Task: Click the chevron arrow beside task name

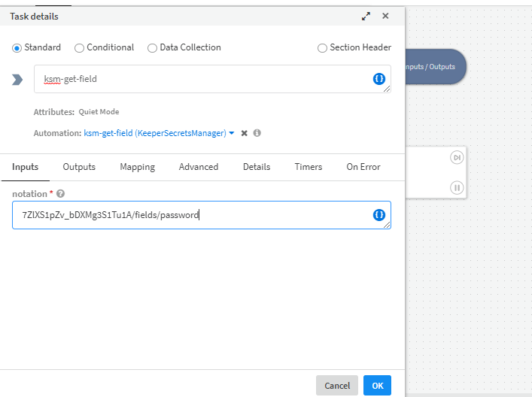Action: 18,80
